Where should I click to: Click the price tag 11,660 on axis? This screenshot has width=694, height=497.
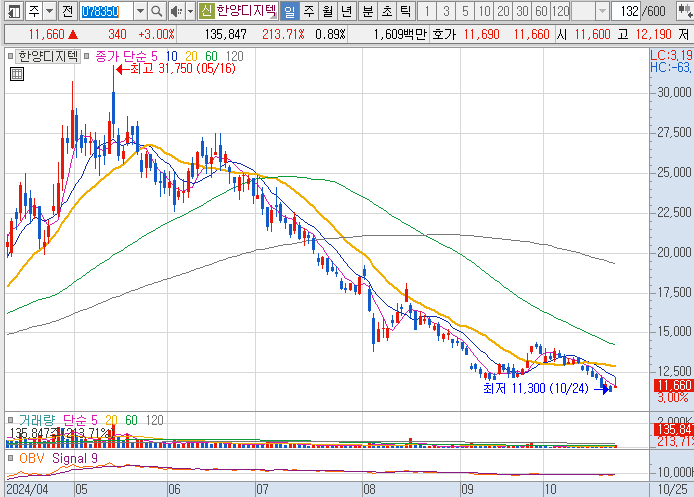(x=674, y=385)
